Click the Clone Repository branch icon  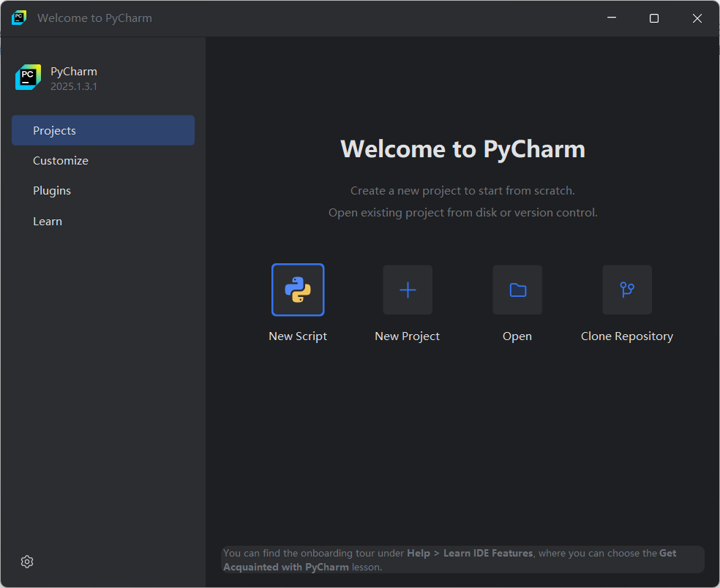(627, 290)
